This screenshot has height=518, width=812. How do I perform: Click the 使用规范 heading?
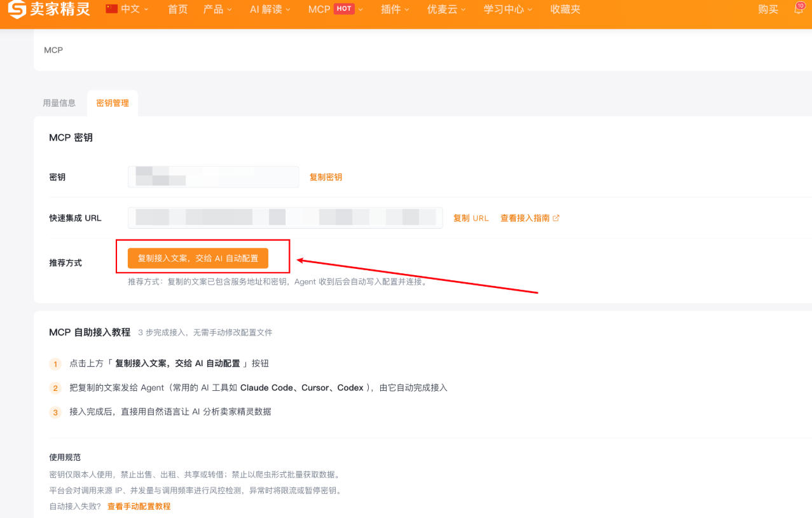point(65,457)
